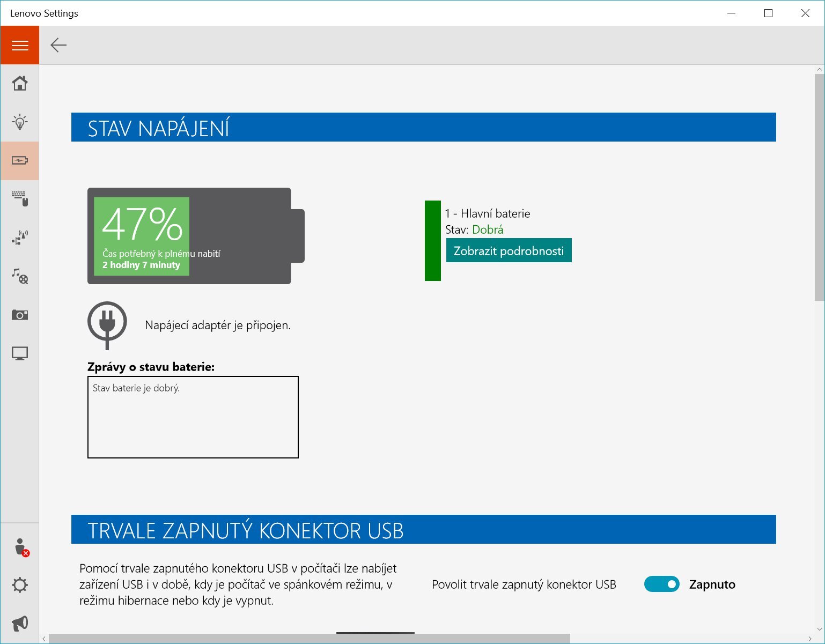Click the battery status messages box

[193, 417]
